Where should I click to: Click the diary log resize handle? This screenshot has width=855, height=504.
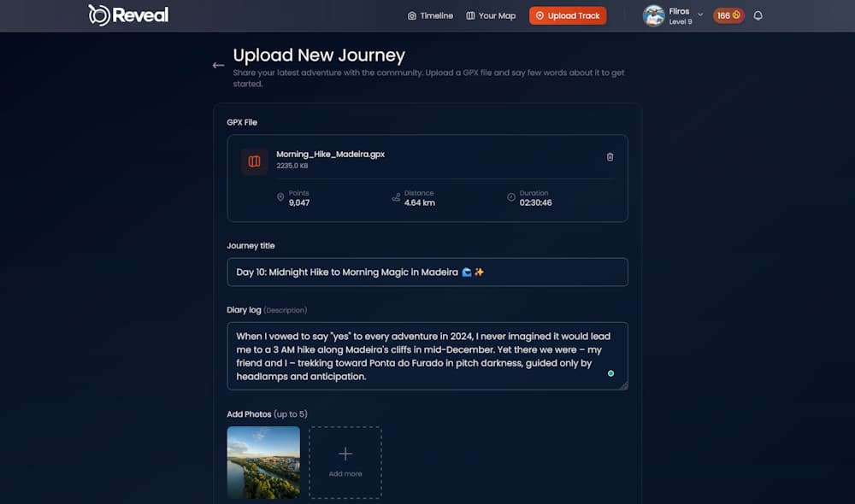pos(624,386)
